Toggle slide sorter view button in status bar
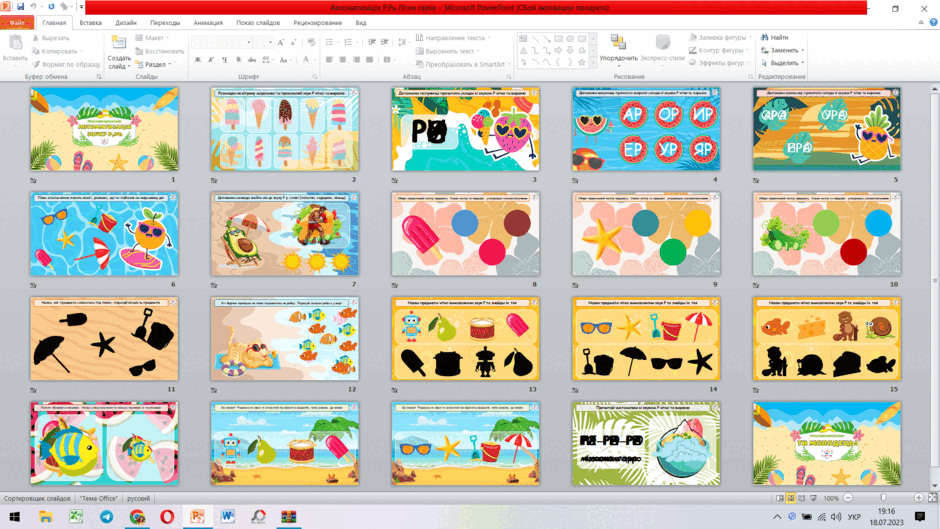Screen dimensions: 940x529 click(791, 498)
